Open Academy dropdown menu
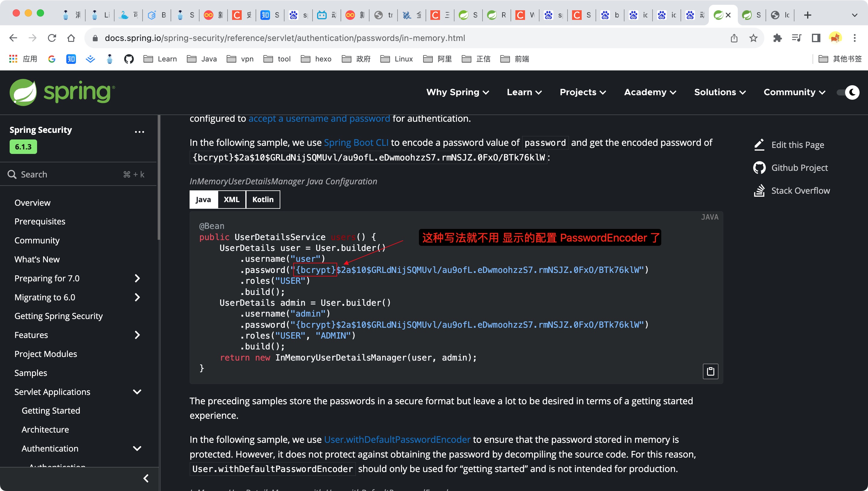The height and width of the screenshot is (491, 868). pos(650,92)
